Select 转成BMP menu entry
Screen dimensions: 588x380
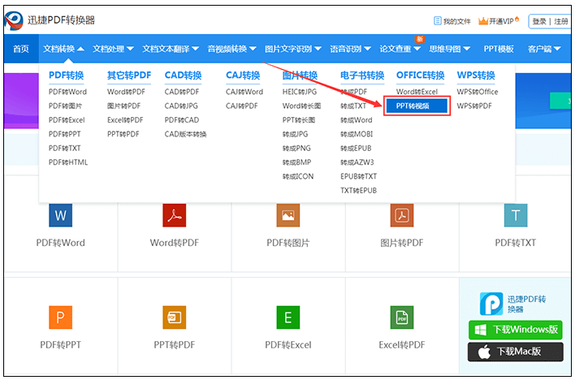[296, 162]
